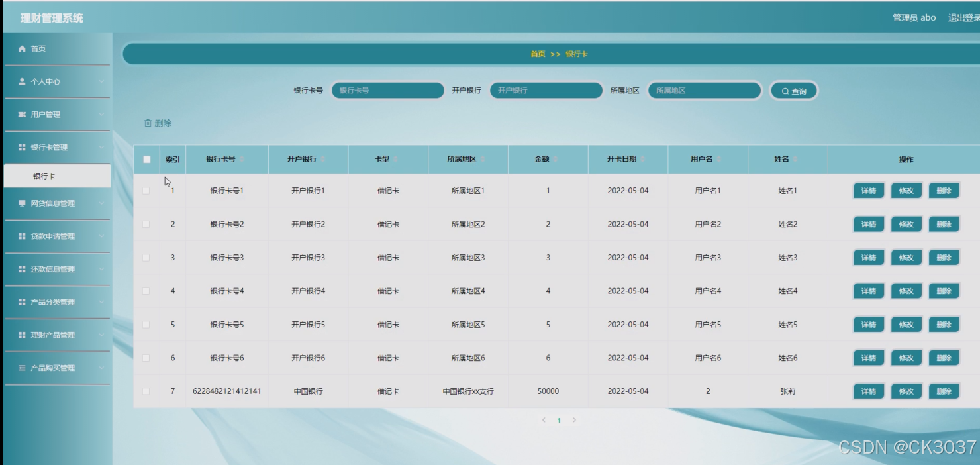Click the grid icon beside 理财产品管理
This screenshot has height=465, width=980.
tap(22, 335)
